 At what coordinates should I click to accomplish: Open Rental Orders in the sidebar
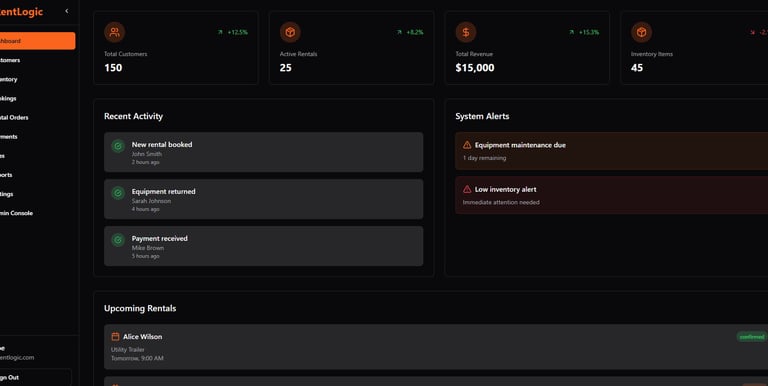(37, 118)
